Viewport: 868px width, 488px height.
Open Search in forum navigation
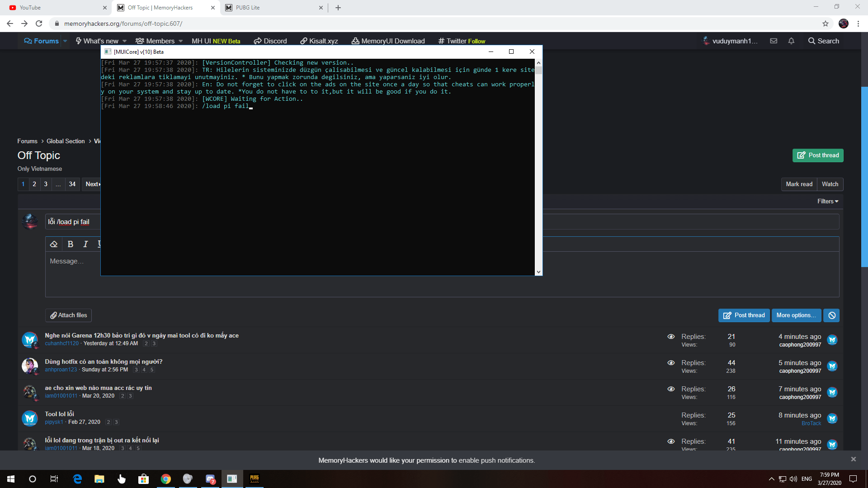click(824, 41)
